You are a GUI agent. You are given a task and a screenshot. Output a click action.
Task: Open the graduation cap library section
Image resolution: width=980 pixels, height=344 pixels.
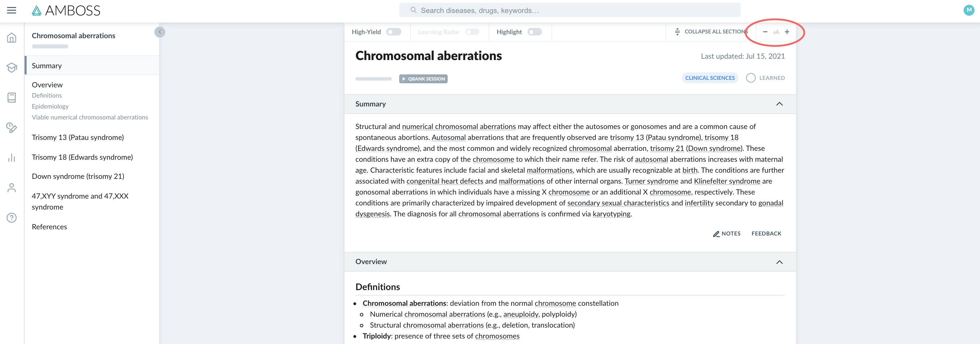coord(11,67)
